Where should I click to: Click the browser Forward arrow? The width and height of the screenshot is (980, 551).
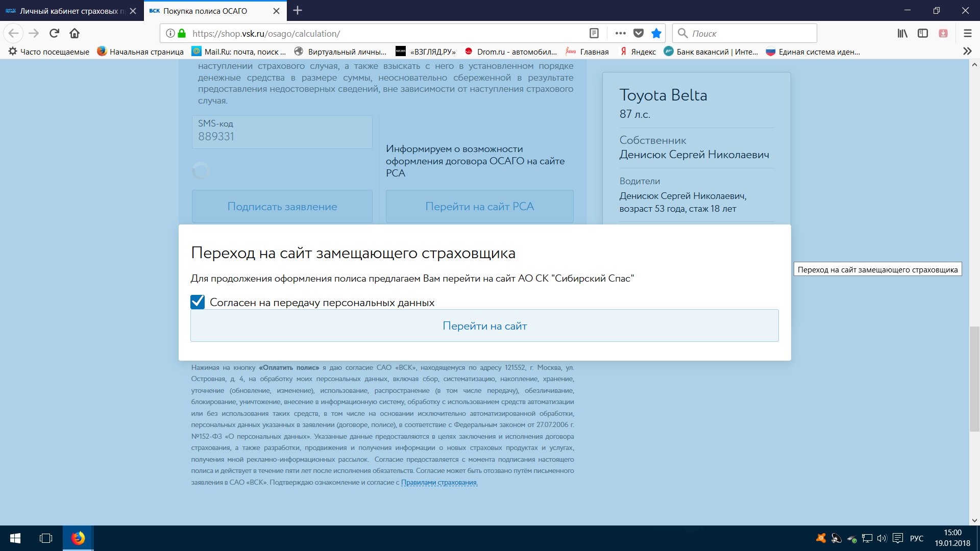coord(34,34)
